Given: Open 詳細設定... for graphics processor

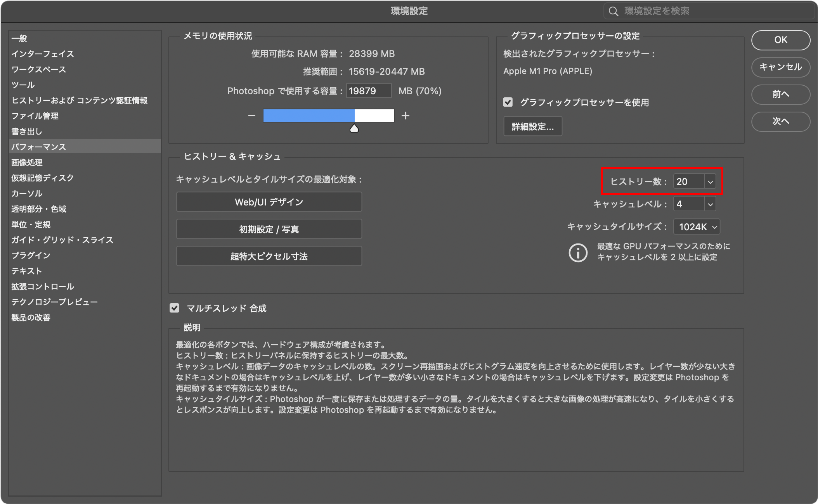Looking at the screenshot, I should tap(532, 126).
